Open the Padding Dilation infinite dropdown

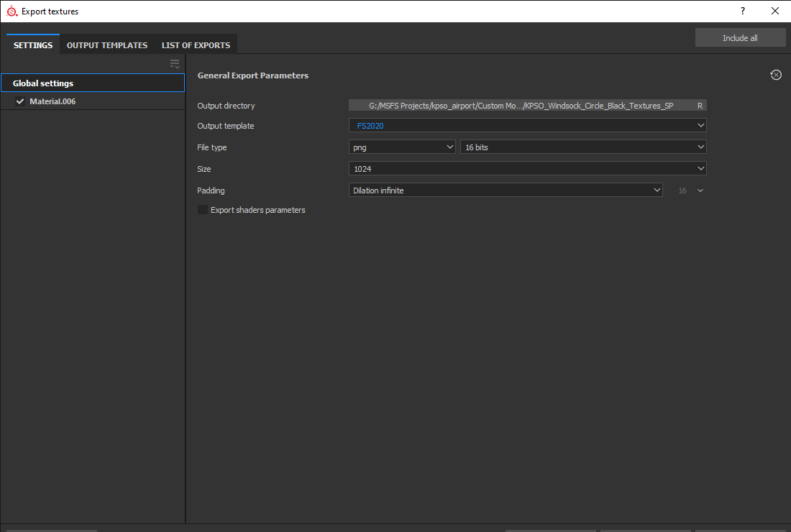tap(505, 191)
